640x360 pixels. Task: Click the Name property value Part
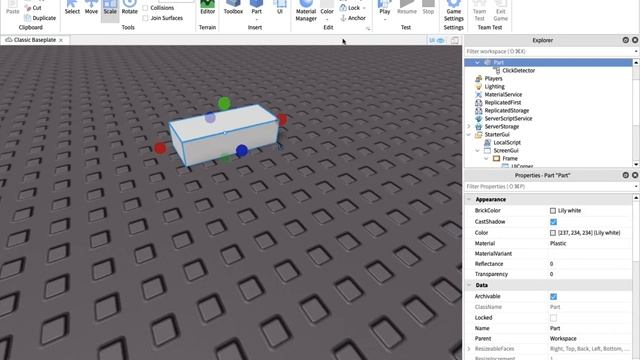click(555, 328)
